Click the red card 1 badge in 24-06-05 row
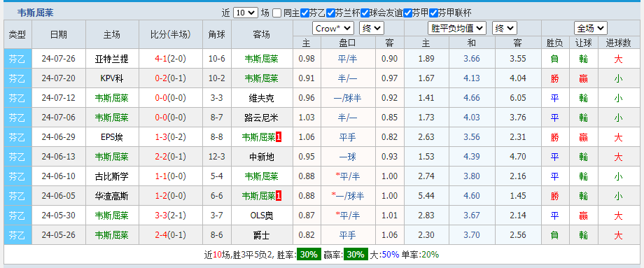The image size is (644, 268). click(x=279, y=196)
